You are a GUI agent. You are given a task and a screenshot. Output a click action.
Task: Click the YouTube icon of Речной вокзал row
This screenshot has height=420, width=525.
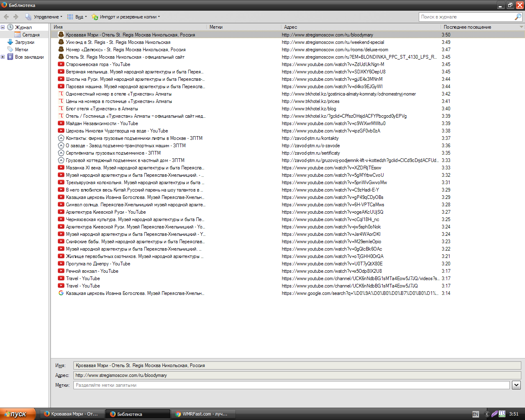tap(61, 271)
